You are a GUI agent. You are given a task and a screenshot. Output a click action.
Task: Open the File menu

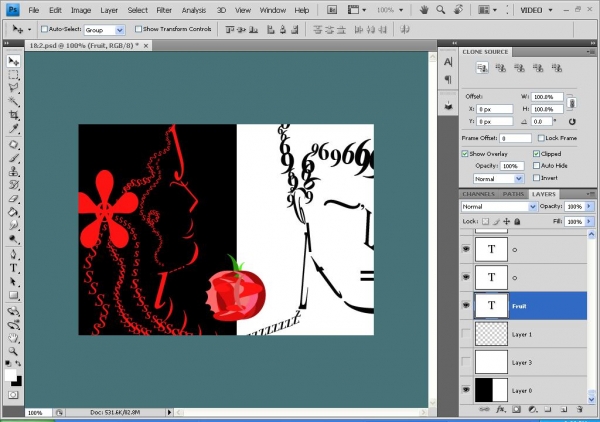click(34, 10)
